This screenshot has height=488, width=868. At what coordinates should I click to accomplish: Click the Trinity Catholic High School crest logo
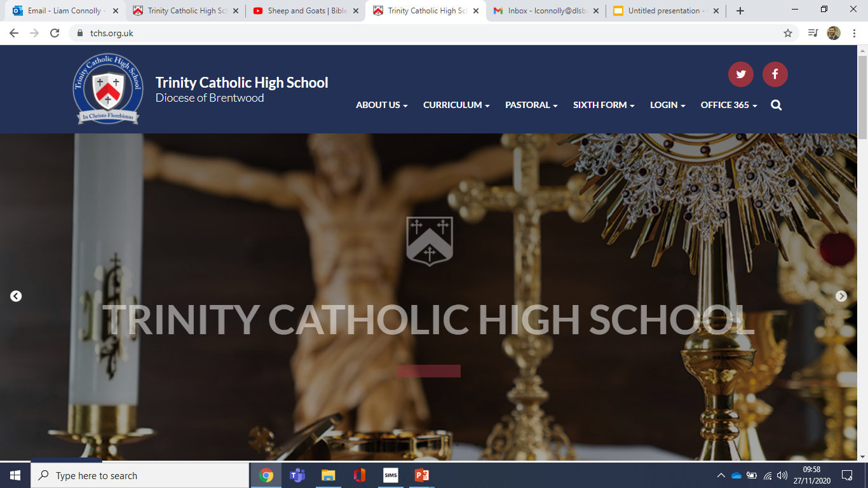(108, 88)
